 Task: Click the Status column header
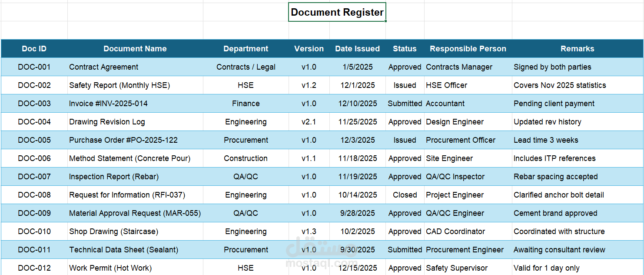pyautogui.click(x=405, y=49)
